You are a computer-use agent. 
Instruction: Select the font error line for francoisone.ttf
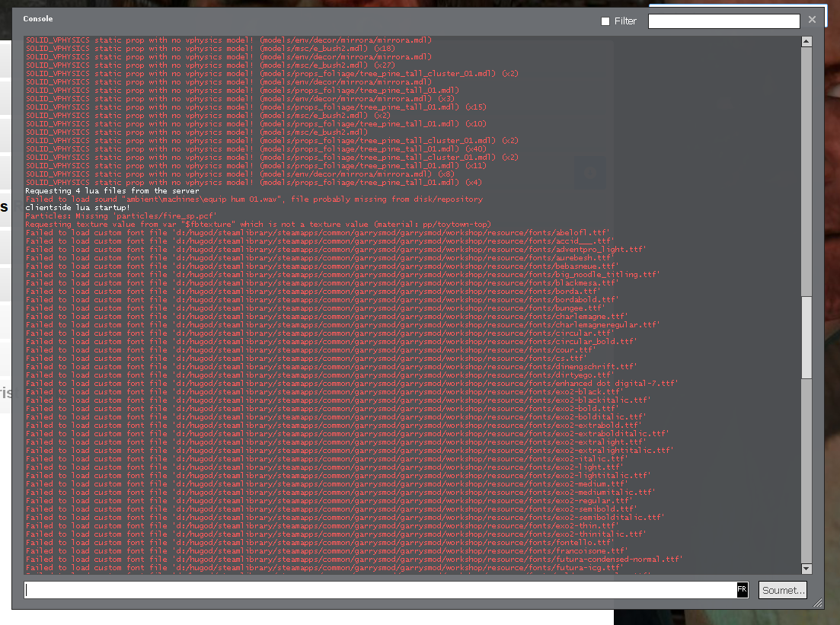coord(327,550)
